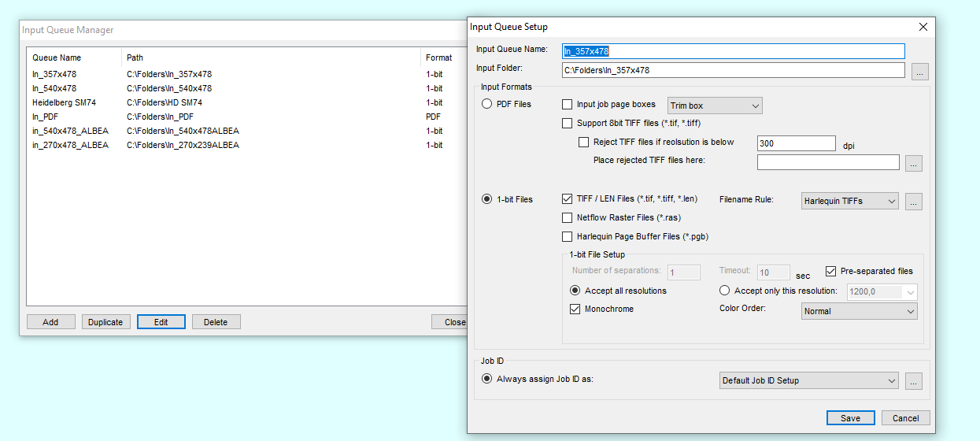The image size is (980, 441).
Task: Select Accept only this resolution option
Action: coord(725,291)
